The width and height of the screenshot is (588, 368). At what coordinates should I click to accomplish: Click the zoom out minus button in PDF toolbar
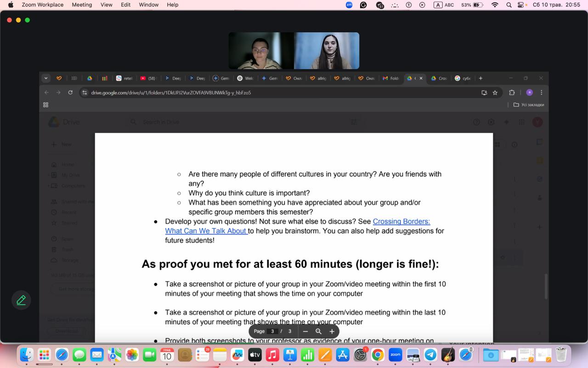(305, 331)
